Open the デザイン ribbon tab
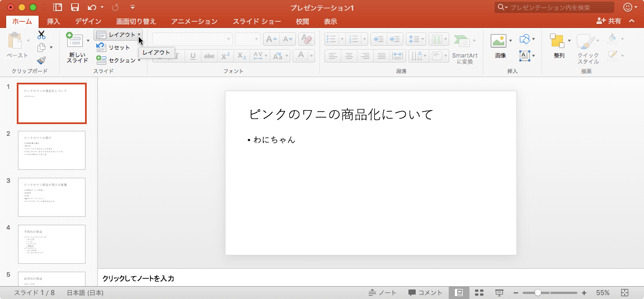 coord(88,21)
